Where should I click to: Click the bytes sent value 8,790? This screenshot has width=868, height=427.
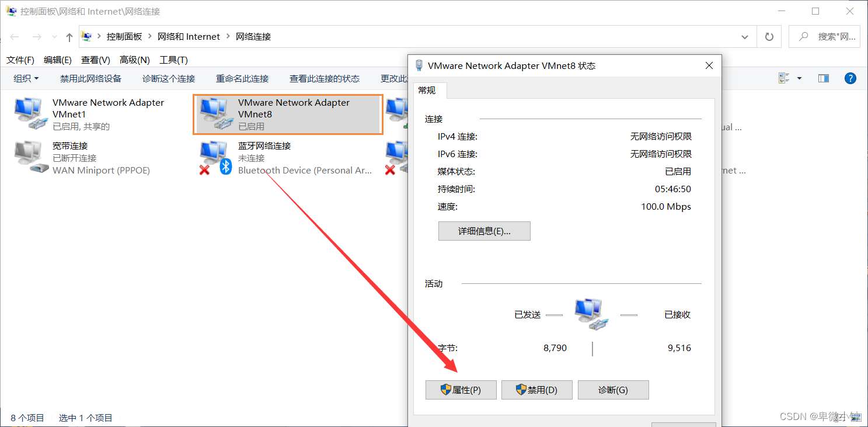coord(555,348)
